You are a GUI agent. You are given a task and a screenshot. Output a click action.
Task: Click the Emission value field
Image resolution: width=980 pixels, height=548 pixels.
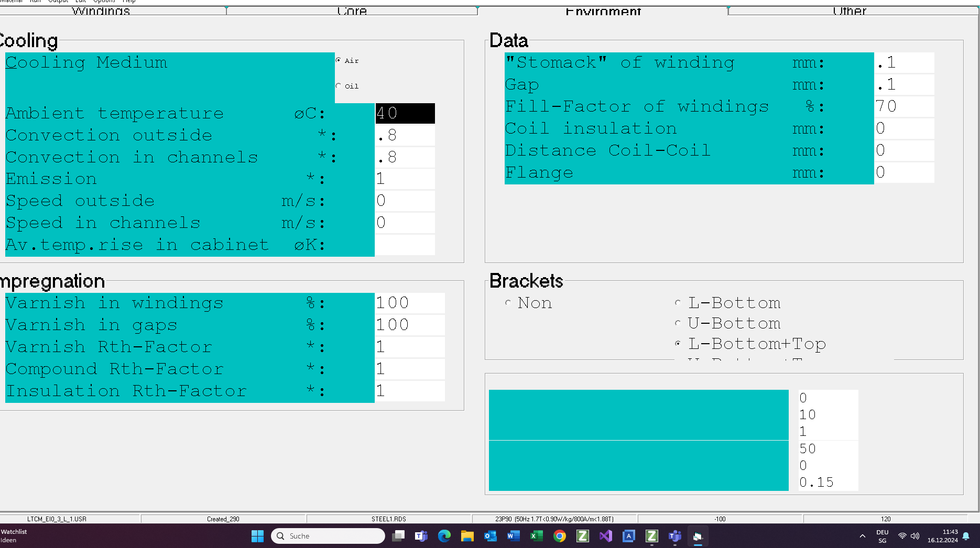pyautogui.click(x=405, y=179)
